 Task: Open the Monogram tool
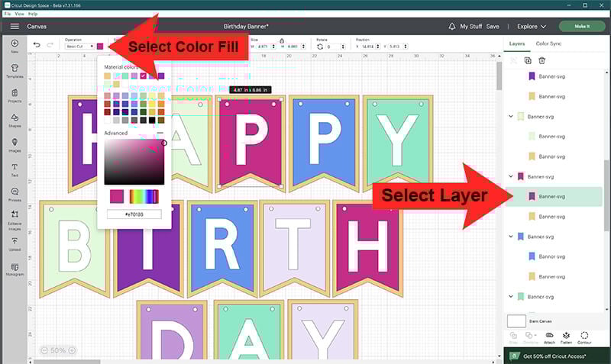[15, 269]
